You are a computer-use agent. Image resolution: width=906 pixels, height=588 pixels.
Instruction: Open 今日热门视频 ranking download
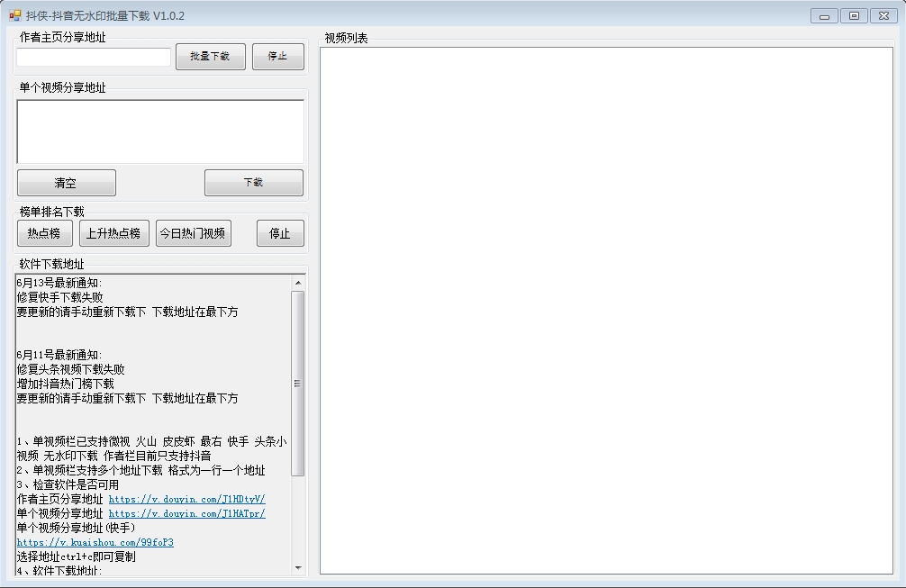[193, 233]
